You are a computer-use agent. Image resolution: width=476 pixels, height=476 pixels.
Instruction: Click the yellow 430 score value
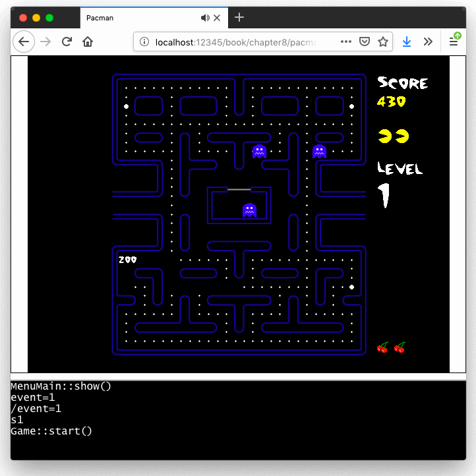point(392,102)
